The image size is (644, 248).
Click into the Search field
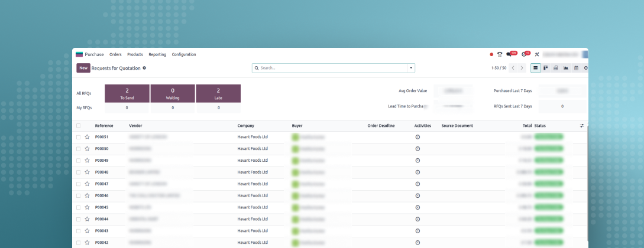[x=331, y=68]
